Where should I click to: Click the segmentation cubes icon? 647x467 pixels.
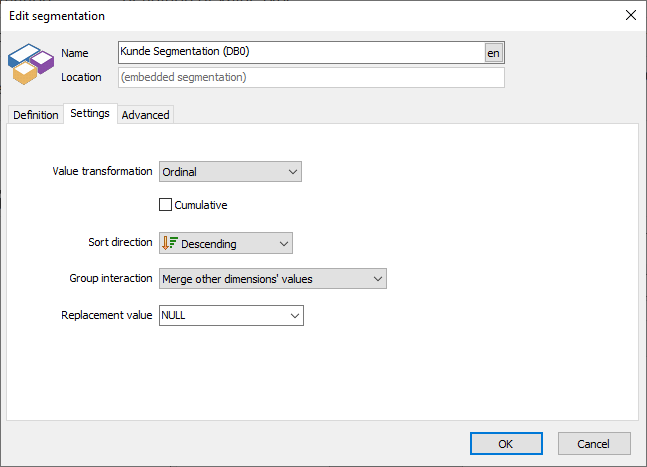pos(31,64)
